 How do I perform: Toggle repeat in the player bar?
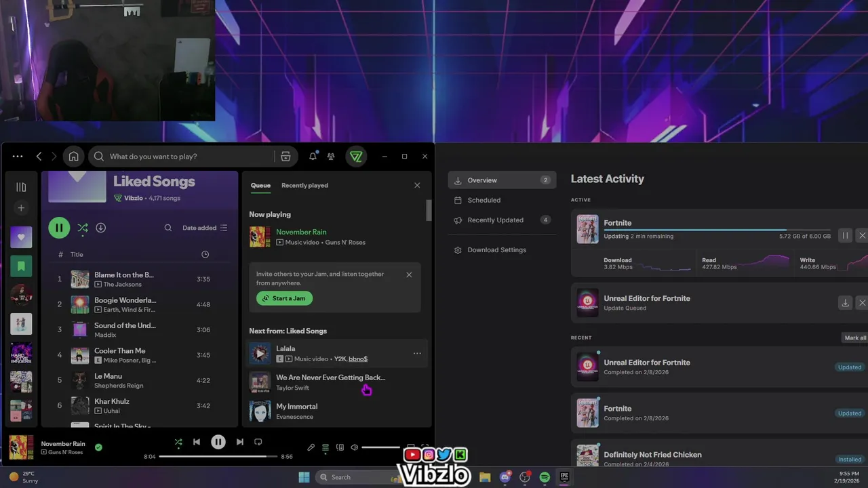click(258, 442)
